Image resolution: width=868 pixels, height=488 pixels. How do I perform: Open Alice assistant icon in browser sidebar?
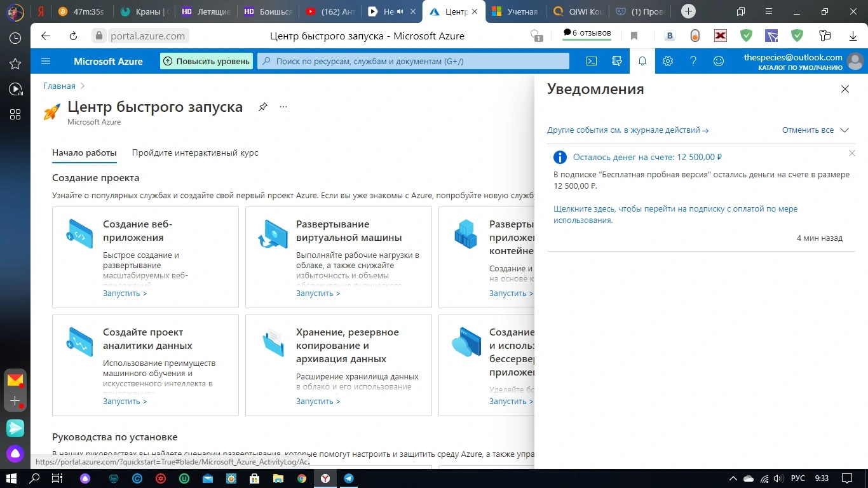coord(15,454)
